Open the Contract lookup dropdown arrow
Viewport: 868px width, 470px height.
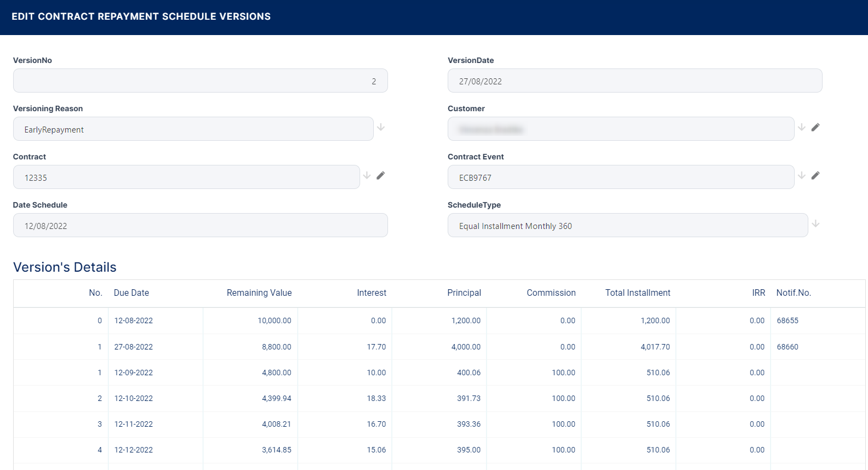coord(367,175)
